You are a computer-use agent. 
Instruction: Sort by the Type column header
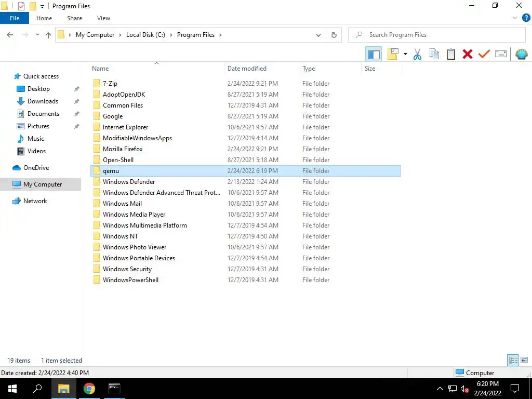(x=330, y=69)
